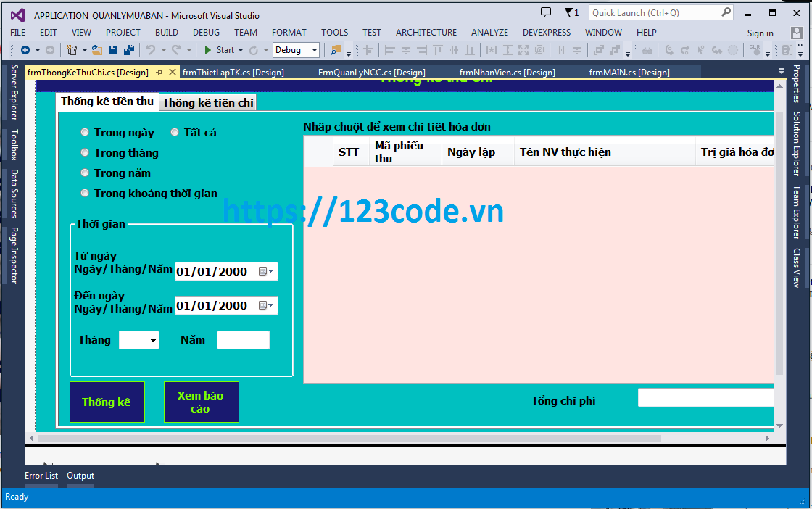Choose Trong khoảng thời gian option
The height and width of the screenshot is (509, 812).
pyautogui.click(x=85, y=193)
